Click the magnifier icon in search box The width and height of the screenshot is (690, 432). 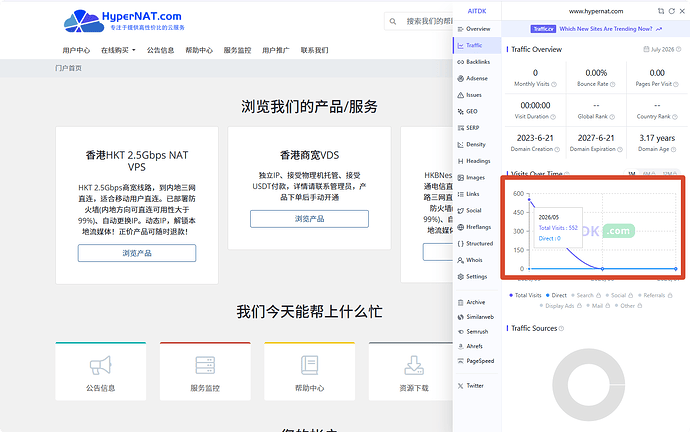(393, 21)
